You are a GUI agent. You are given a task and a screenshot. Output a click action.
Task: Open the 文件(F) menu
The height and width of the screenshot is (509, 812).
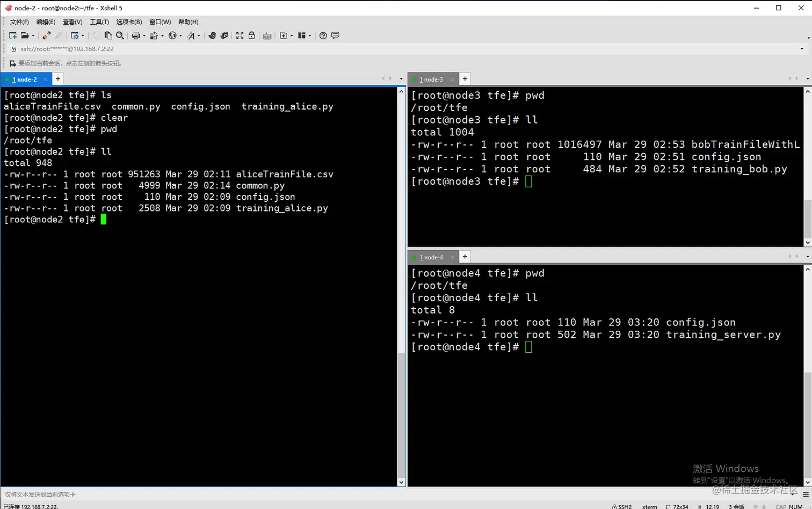click(19, 22)
